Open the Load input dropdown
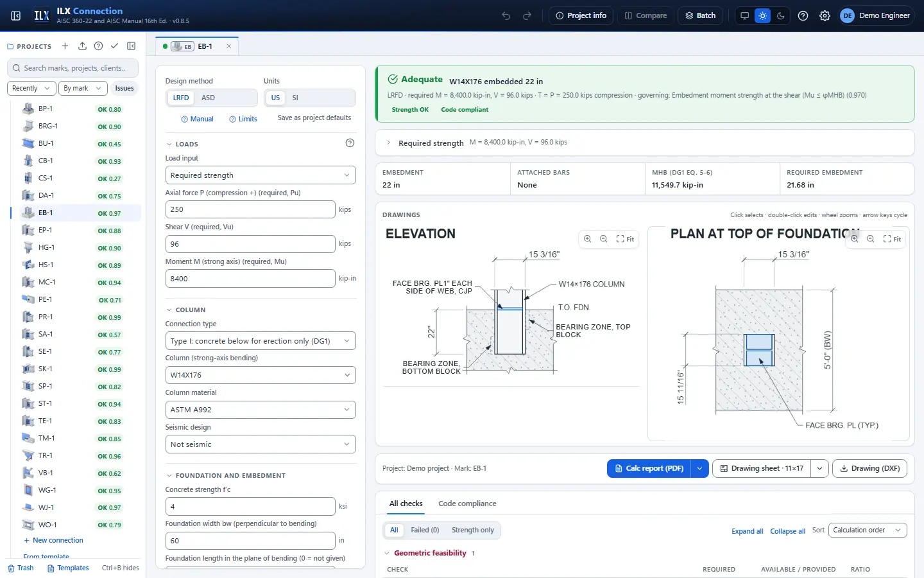Screen dimensions: 924x578 click(x=261, y=175)
